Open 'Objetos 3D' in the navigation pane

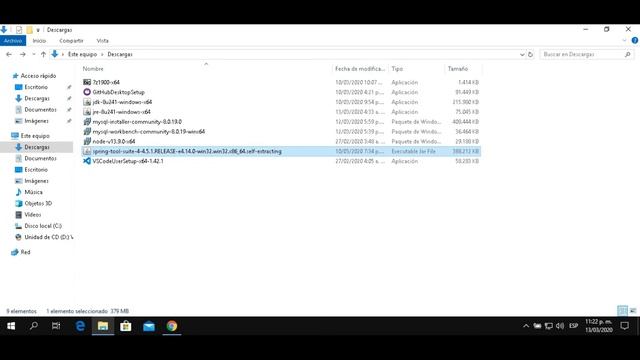(x=38, y=203)
